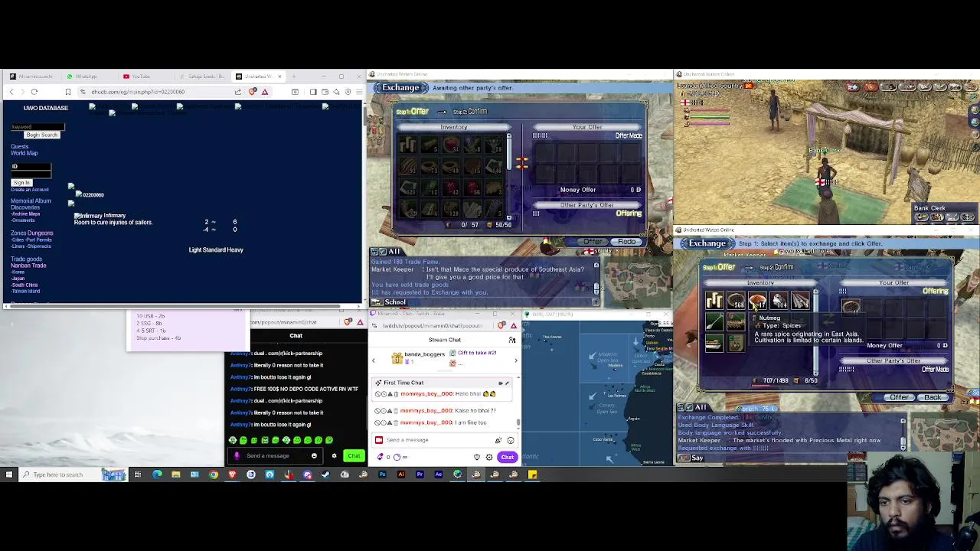Click Twitch moderator shield icon
The image size is (980, 551).
tap(477, 457)
